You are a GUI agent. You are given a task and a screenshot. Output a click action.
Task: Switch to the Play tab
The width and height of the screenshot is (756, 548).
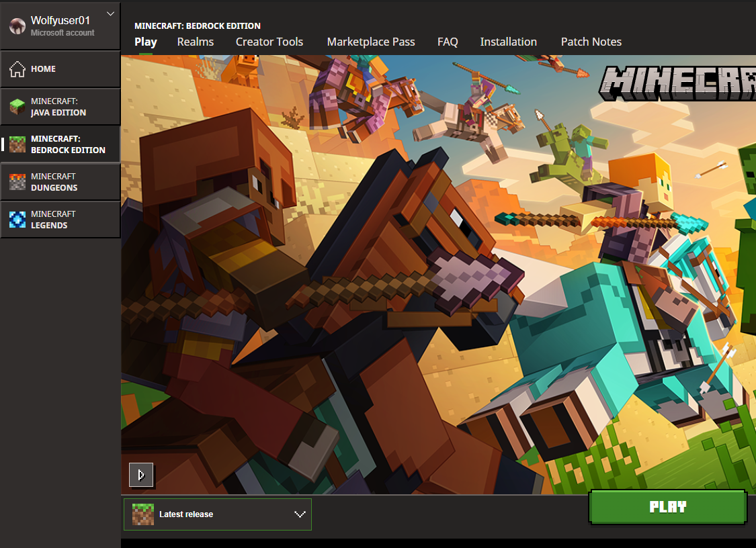[146, 42]
